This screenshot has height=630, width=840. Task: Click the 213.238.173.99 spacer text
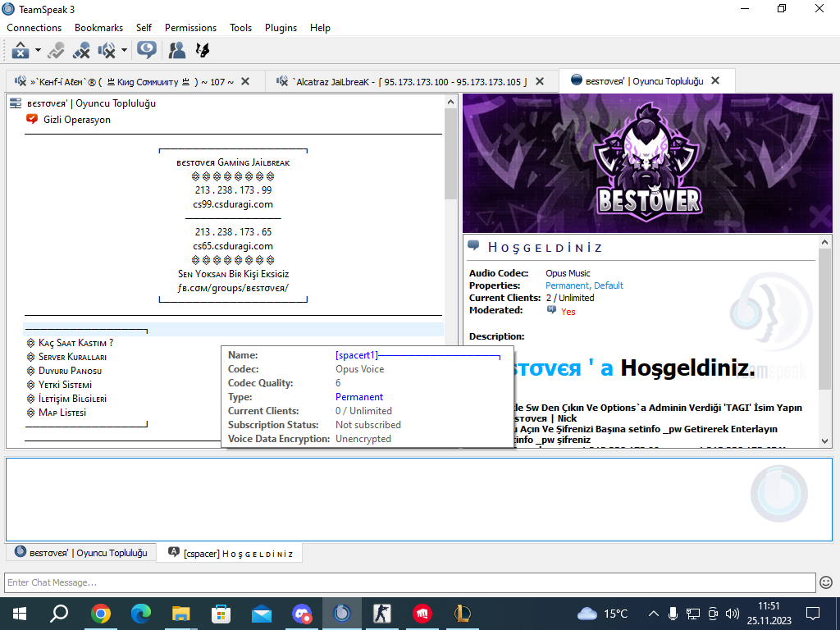pyautogui.click(x=233, y=190)
